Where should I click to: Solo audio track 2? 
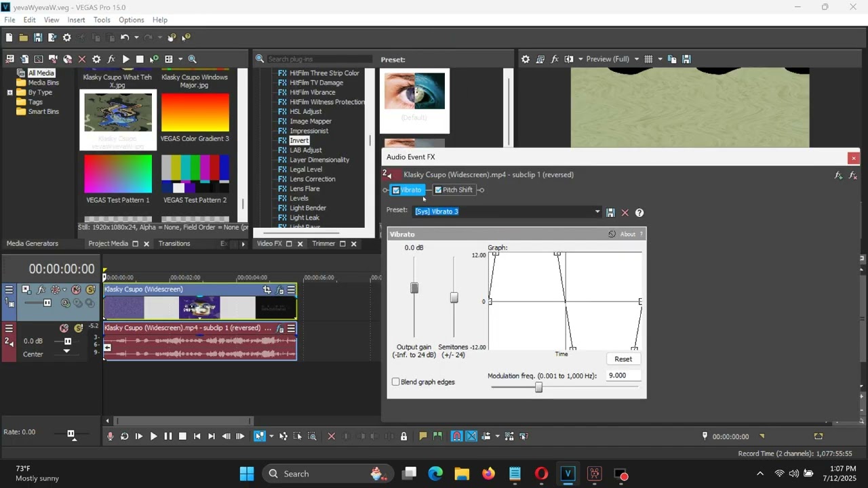[79, 329]
